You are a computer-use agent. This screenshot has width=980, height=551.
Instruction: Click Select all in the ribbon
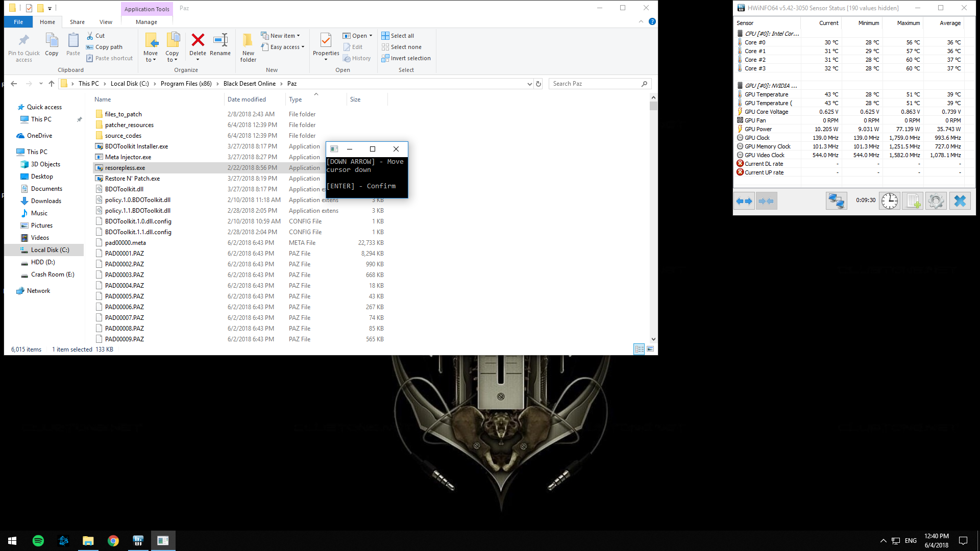click(398, 36)
